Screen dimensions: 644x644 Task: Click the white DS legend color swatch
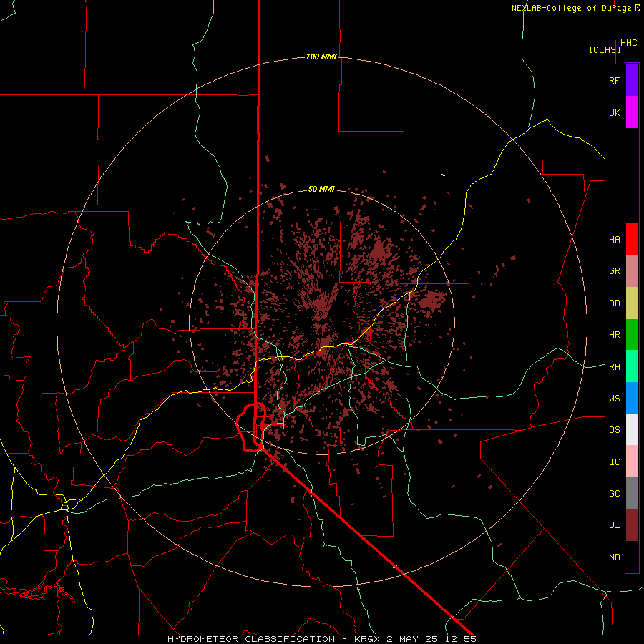pyautogui.click(x=632, y=429)
